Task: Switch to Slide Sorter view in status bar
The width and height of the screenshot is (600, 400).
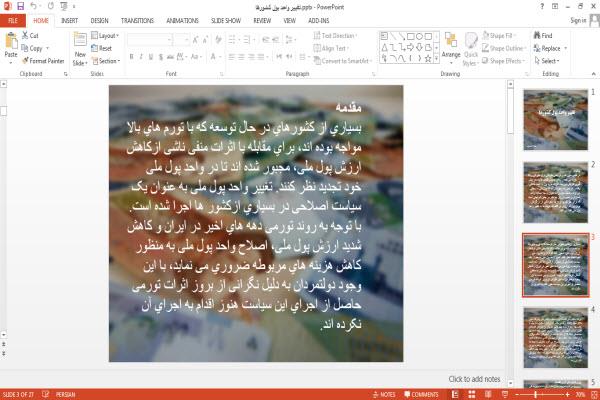Action: [x=471, y=394]
